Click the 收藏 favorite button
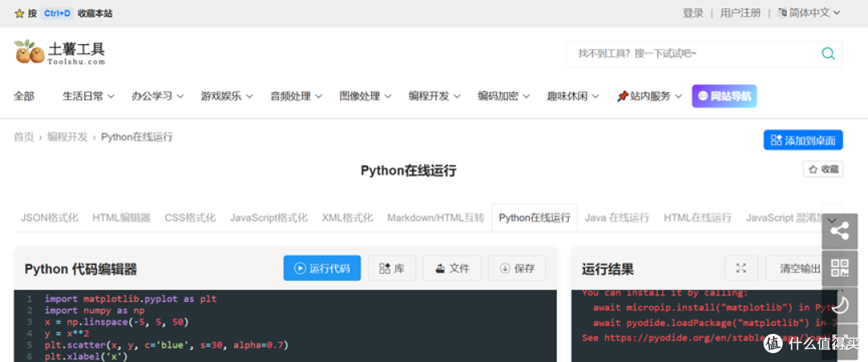 pyautogui.click(x=823, y=169)
